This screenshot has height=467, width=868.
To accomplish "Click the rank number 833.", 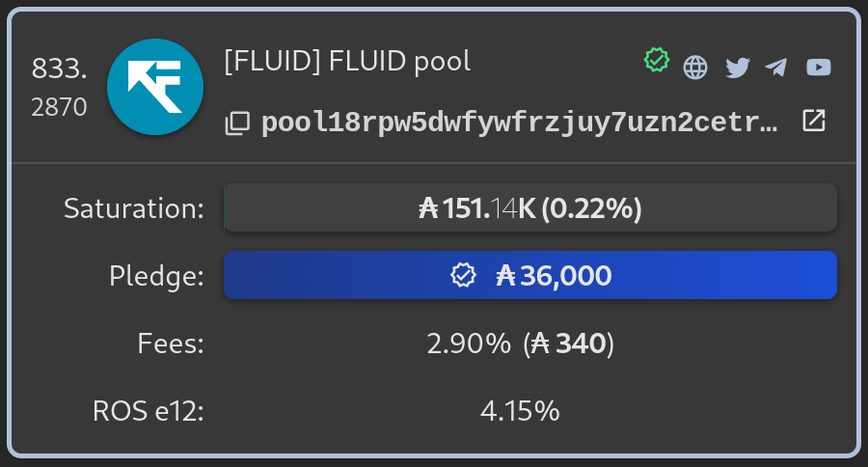I will pos(59,69).
